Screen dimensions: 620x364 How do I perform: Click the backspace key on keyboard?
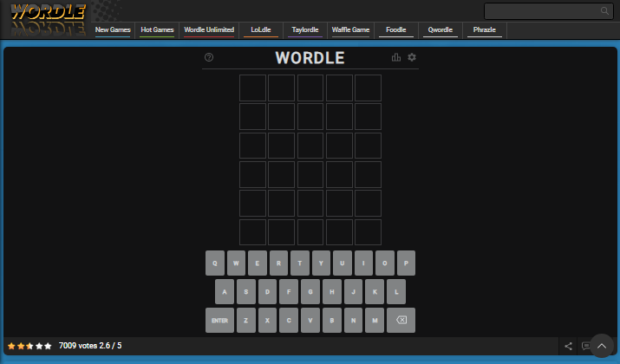(x=401, y=320)
